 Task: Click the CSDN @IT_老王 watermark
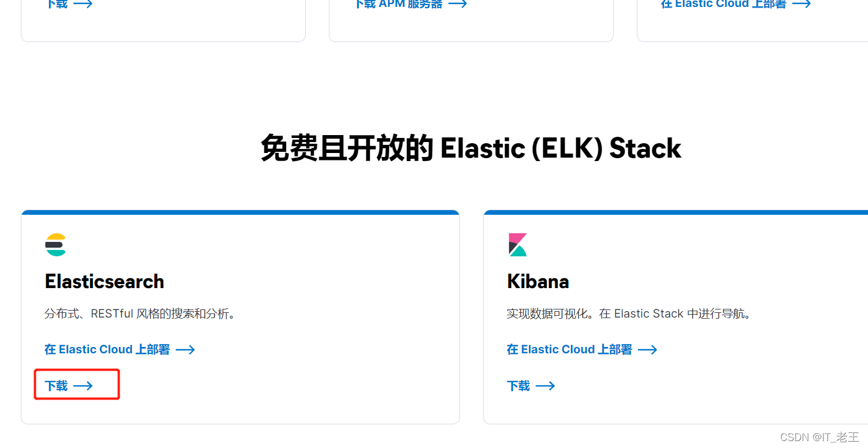click(821, 437)
